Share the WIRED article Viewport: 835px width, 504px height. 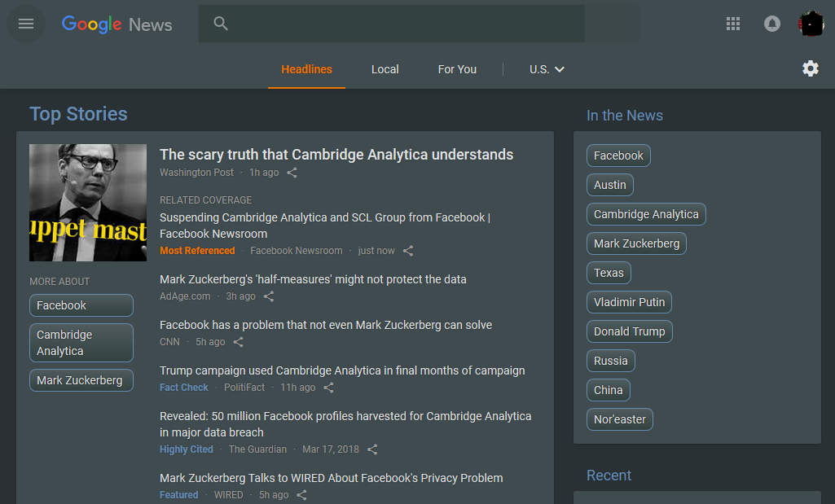pyautogui.click(x=301, y=495)
